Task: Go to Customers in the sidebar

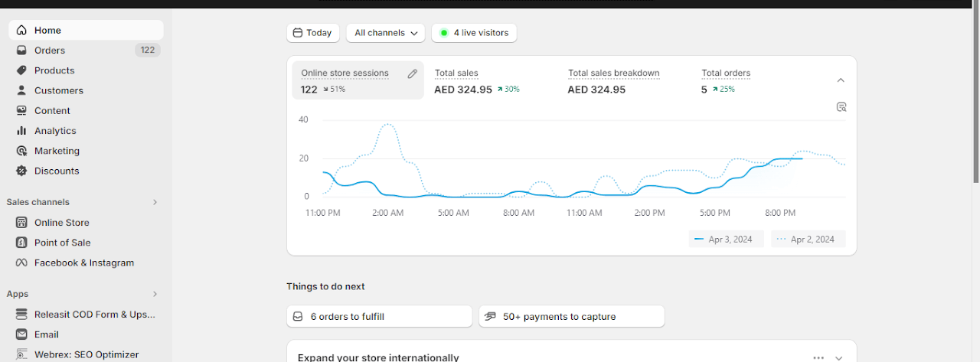Action: (x=58, y=90)
